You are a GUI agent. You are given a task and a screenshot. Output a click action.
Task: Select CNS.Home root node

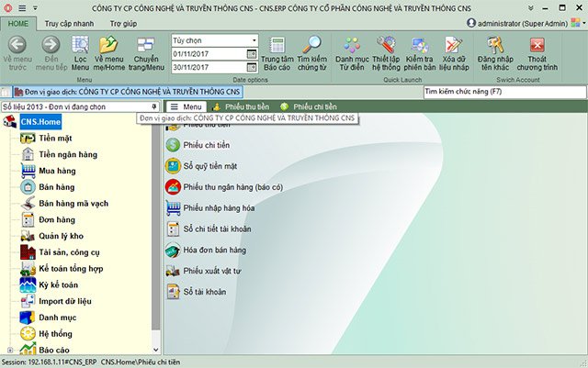pos(40,122)
